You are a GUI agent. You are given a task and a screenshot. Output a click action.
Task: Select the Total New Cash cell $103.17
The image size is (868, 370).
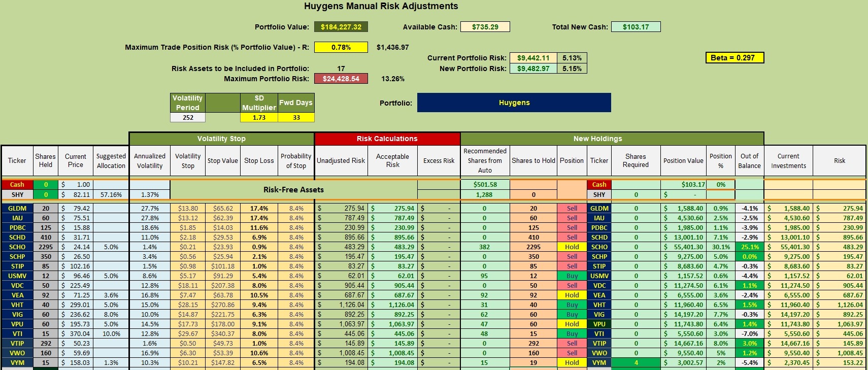(636, 27)
